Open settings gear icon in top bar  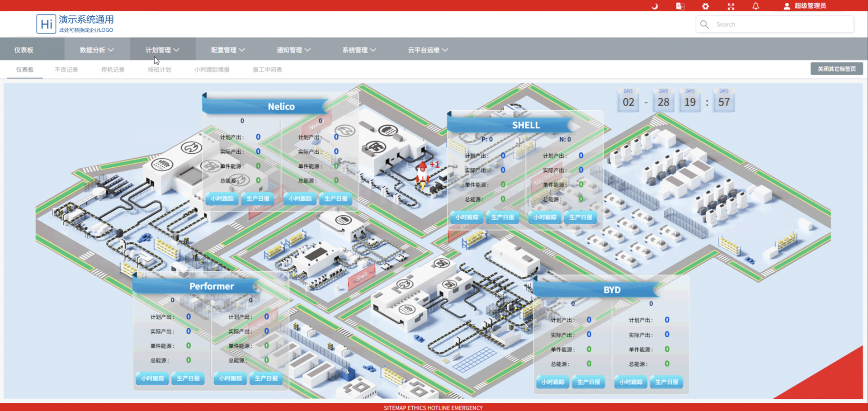(x=705, y=6)
